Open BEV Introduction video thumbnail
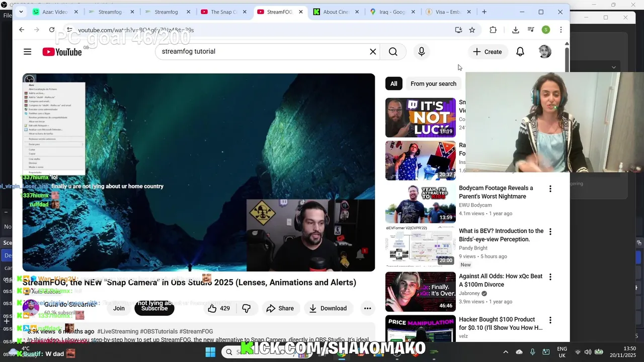Viewport: 644px width, 362px height. click(x=421, y=246)
